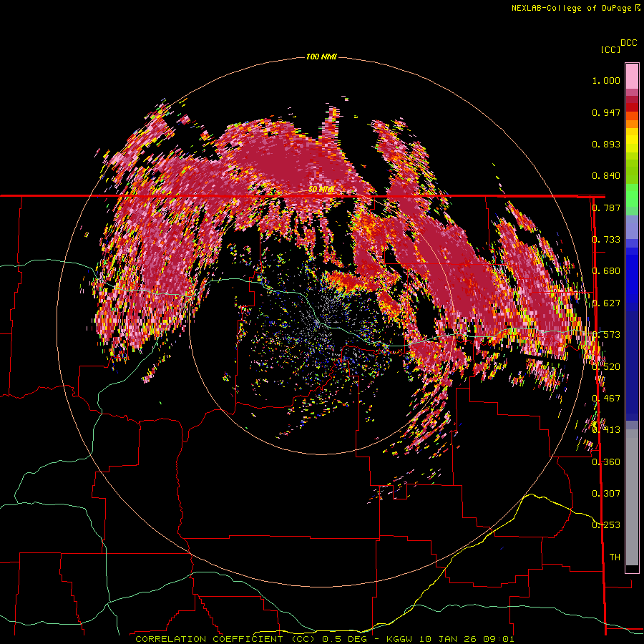This screenshot has height=644, width=644.
Task: Click the 0.573 value on the color scale
Action: 606,335
